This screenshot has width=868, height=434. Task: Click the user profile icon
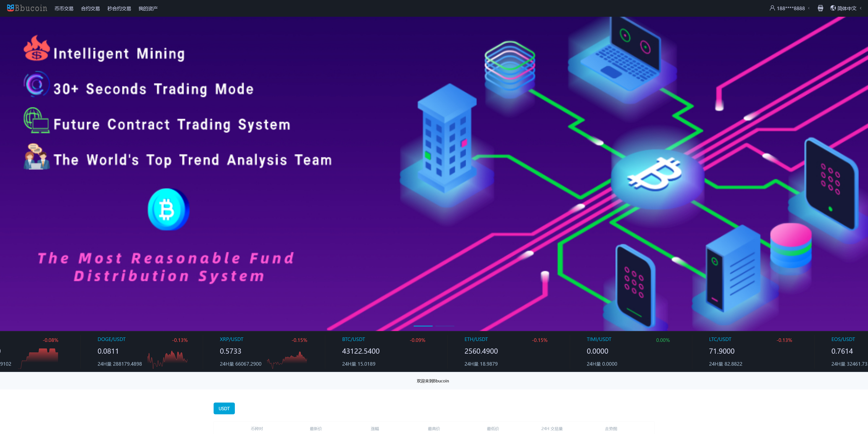pos(772,8)
